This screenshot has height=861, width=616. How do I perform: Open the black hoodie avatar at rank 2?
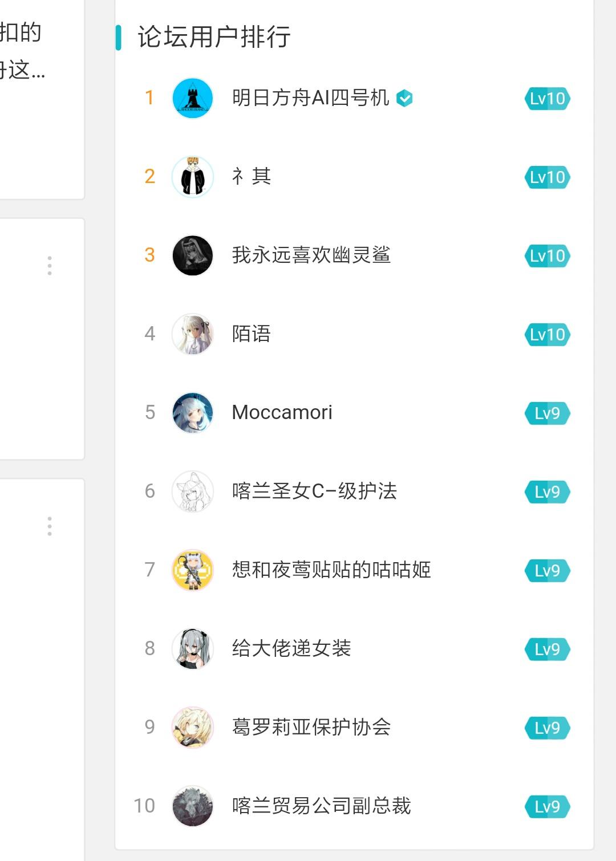click(x=193, y=177)
